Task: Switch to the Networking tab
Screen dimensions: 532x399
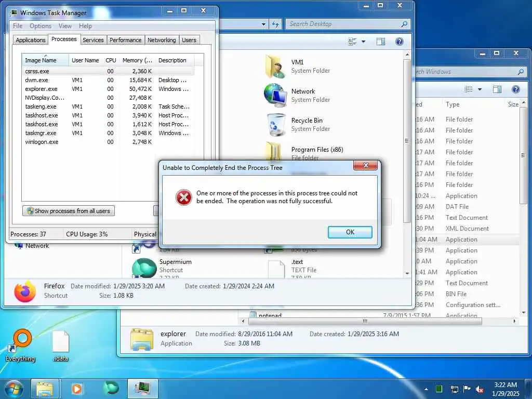Action: point(162,40)
